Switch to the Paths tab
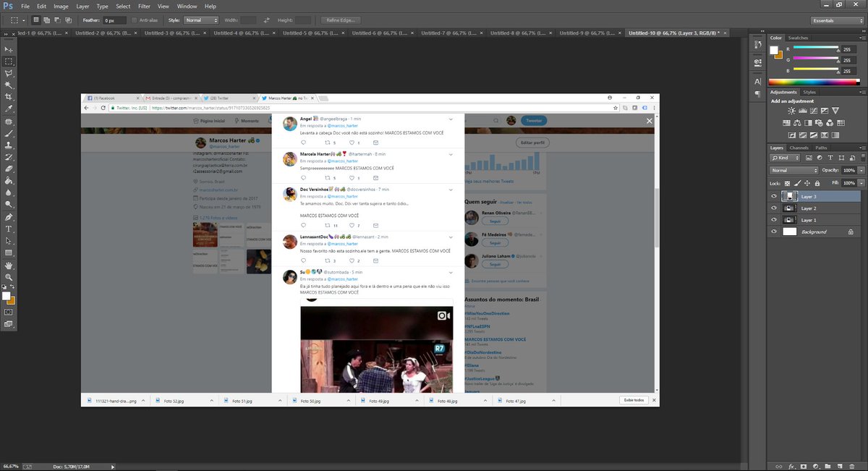Image resolution: width=868 pixels, height=471 pixels. pyautogui.click(x=821, y=148)
